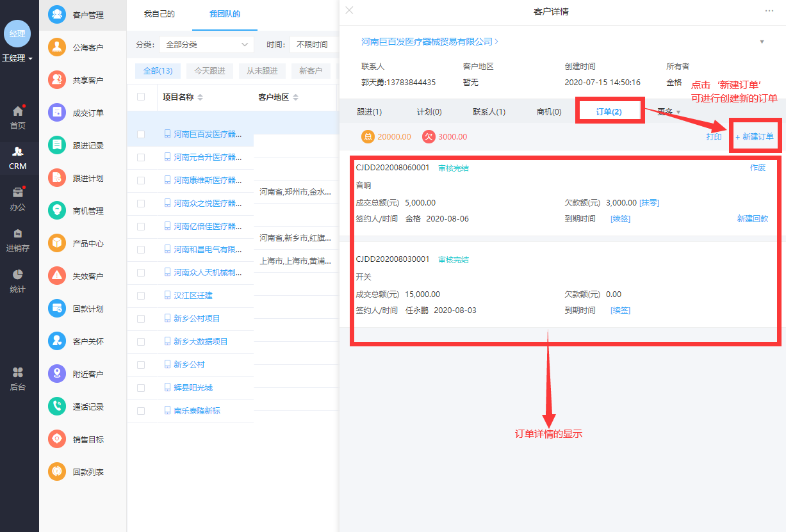Open the 回款计划 icon

[57, 309]
